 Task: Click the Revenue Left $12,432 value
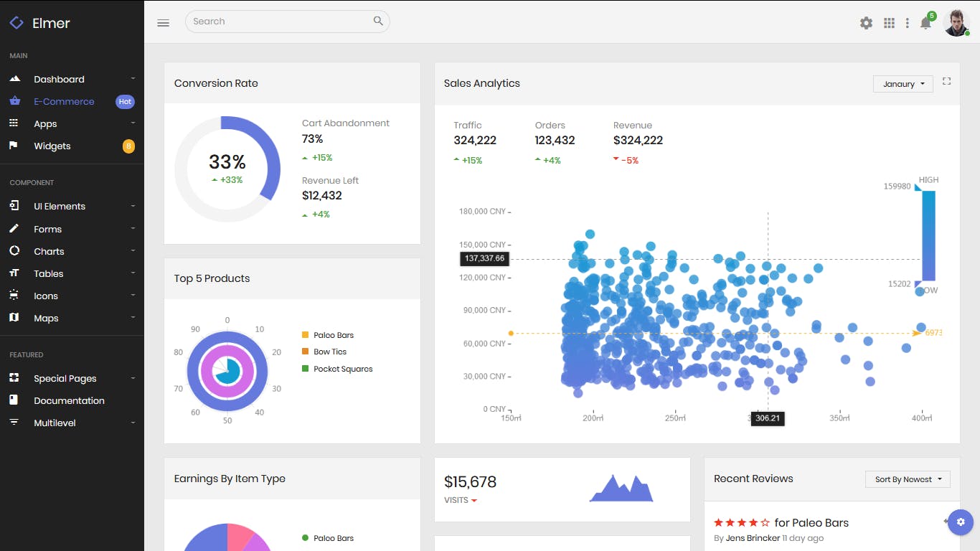click(x=321, y=195)
